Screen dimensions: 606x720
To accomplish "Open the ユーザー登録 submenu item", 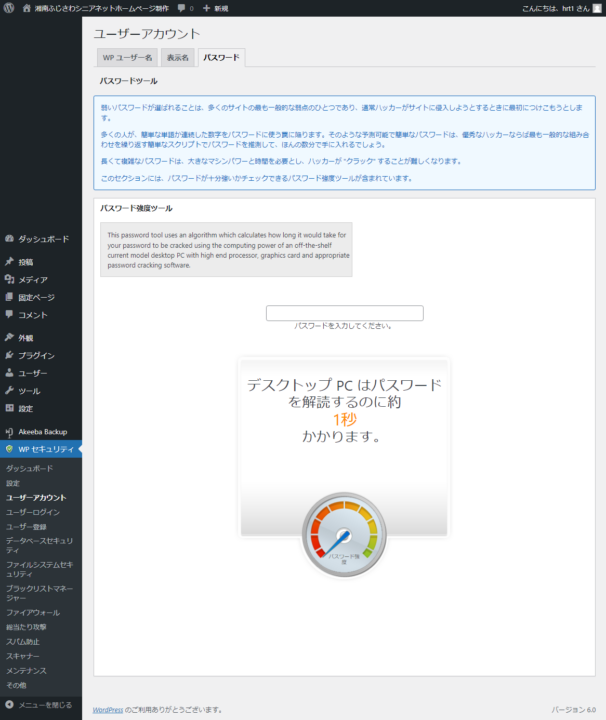I will pyautogui.click(x=26, y=527).
